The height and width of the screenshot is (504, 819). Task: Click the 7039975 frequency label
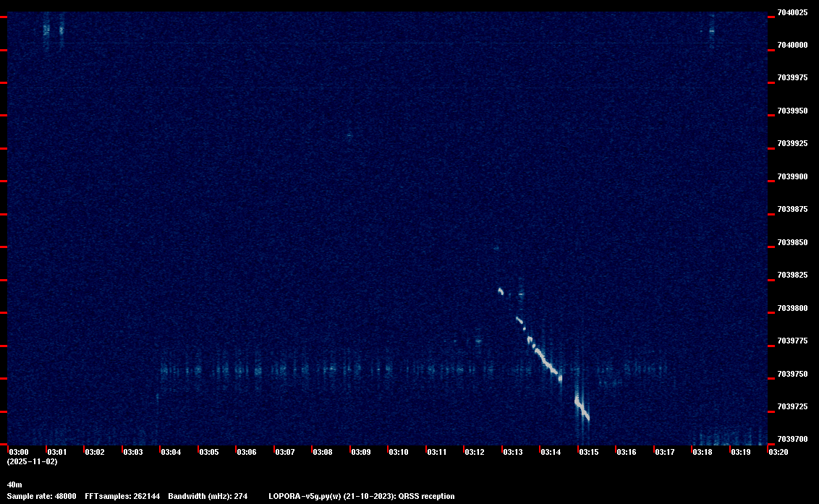point(792,78)
